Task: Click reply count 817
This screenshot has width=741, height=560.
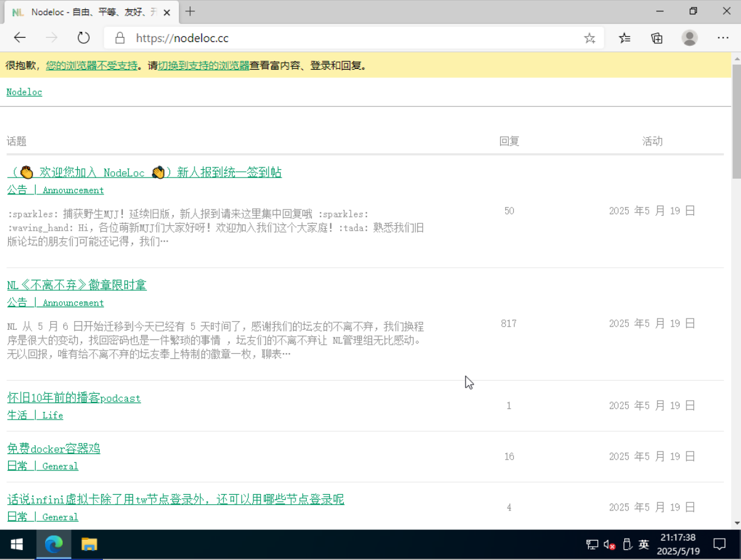Action: 508,324
